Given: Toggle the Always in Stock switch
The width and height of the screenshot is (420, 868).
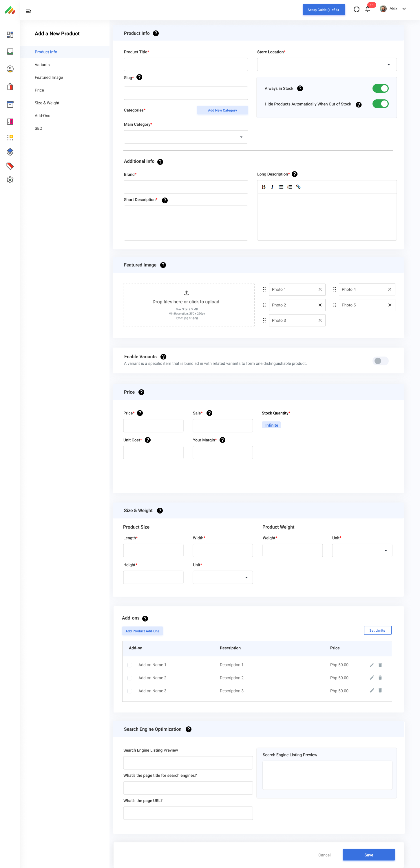Looking at the screenshot, I should point(380,88).
